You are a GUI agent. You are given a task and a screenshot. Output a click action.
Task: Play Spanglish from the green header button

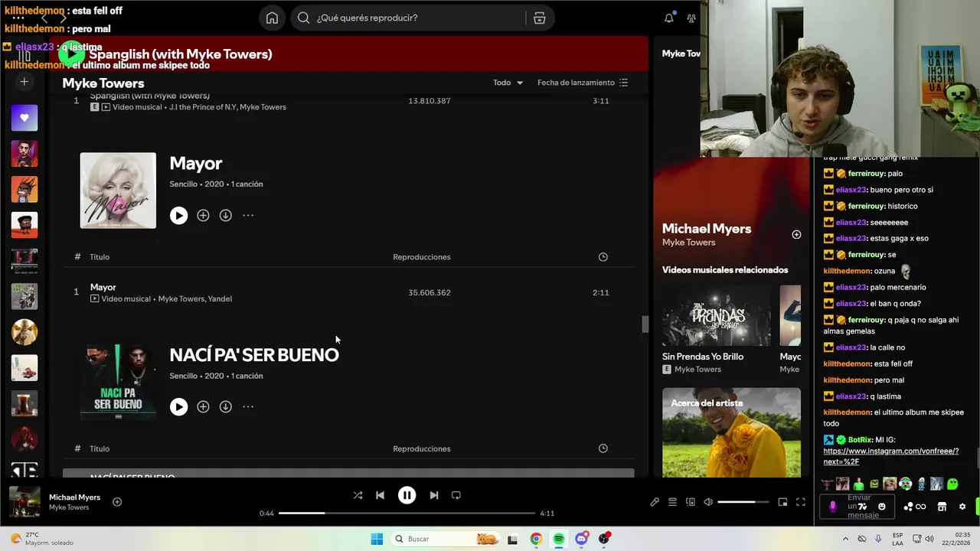tap(72, 54)
